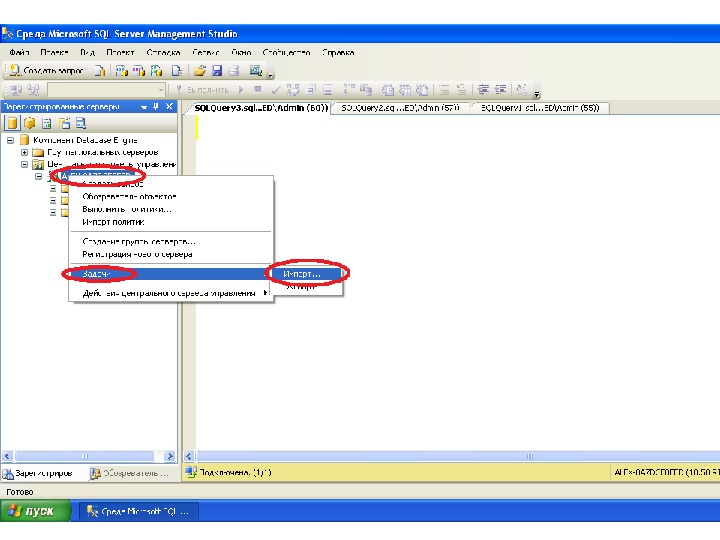The width and height of the screenshot is (720, 540).
Task: Click the Change Connection icon in editor toolbar
Action: (x=34, y=90)
